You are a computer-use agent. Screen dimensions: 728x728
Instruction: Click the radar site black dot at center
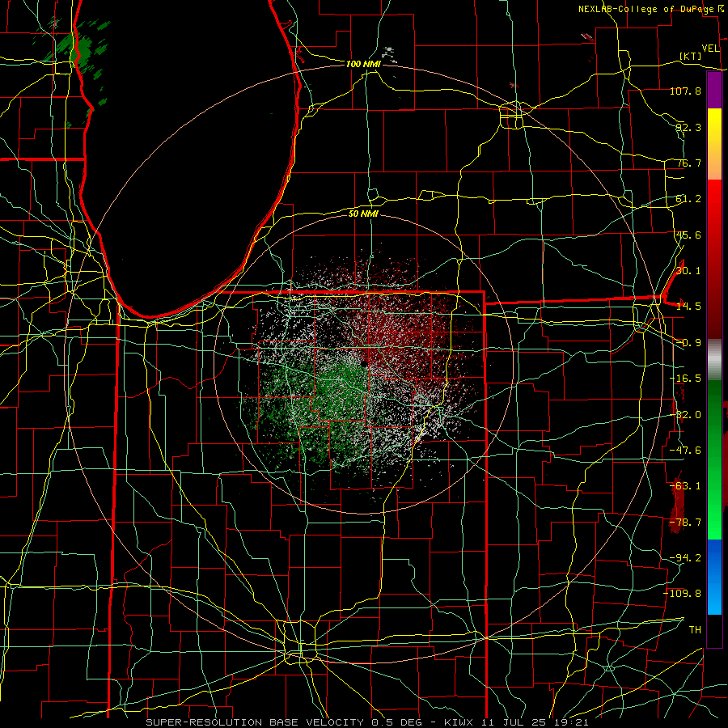tap(364, 363)
